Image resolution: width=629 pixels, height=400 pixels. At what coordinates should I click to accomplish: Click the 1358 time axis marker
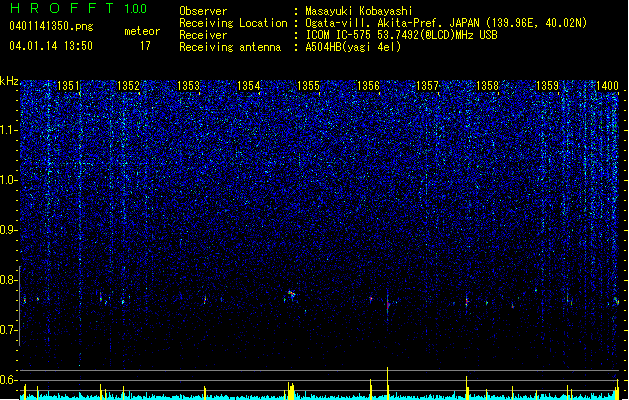[487, 85]
